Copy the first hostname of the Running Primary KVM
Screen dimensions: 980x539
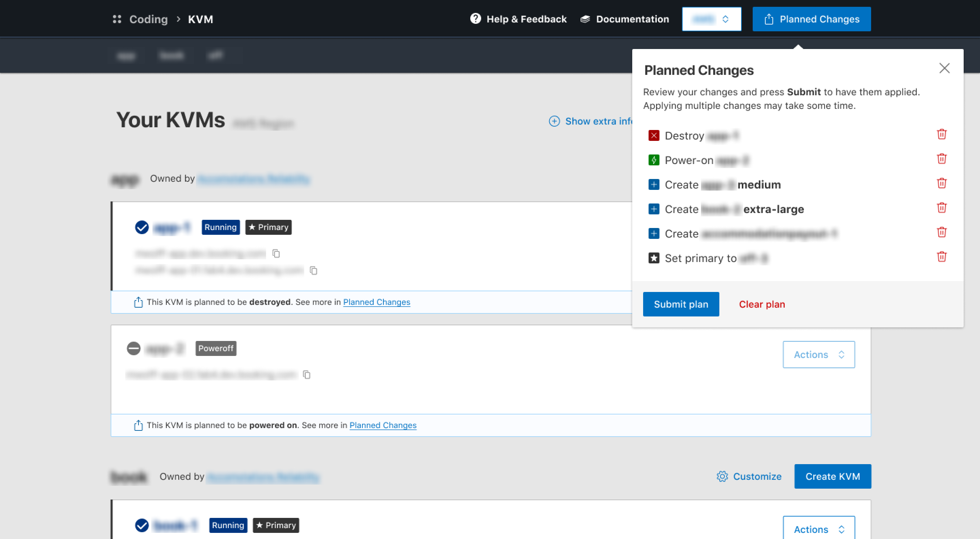[276, 253]
